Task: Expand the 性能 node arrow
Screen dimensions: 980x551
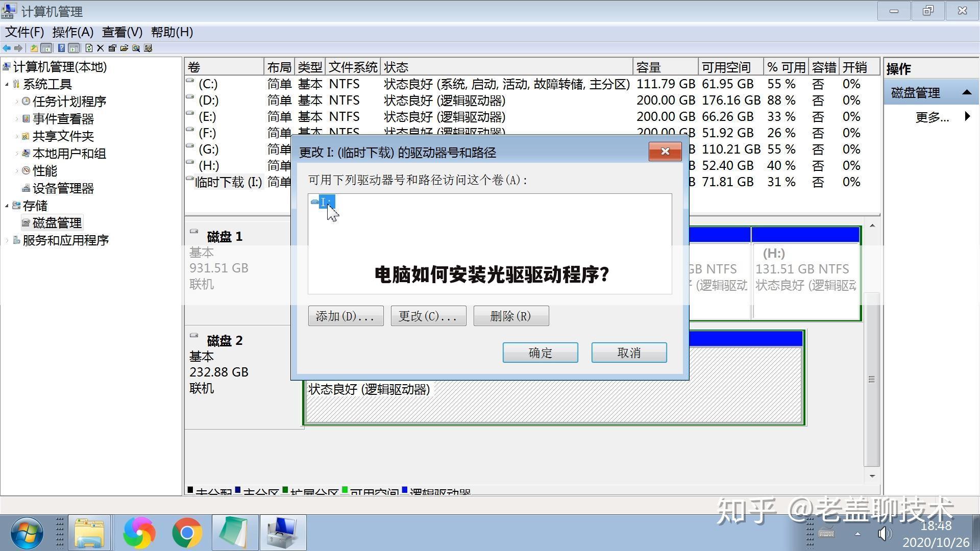Action: pos(17,171)
